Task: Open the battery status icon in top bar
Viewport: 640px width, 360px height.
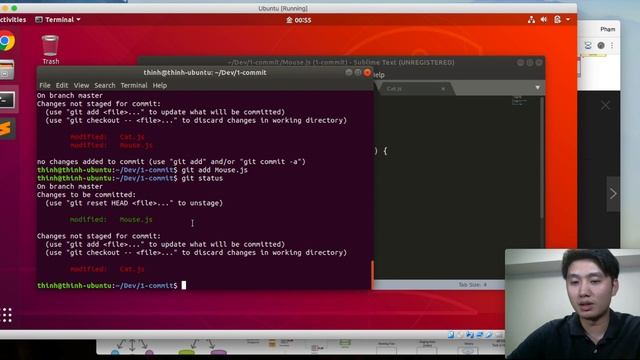Action: point(557,20)
